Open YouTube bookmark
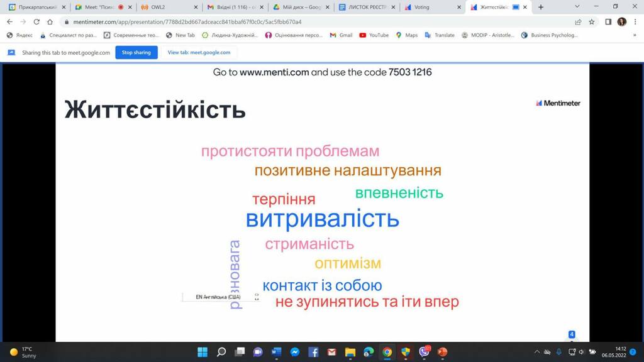The image size is (644, 362). pyautogui.click(x=374, y=35)
